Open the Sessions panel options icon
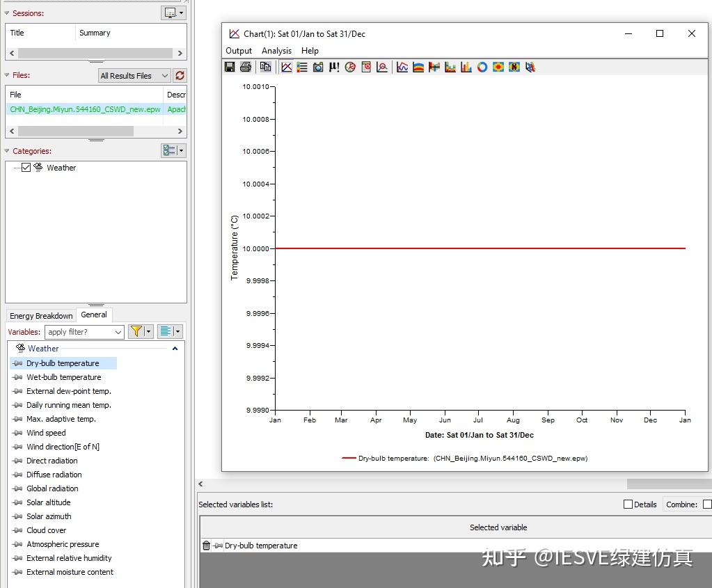Image resolution: width=712 pixels, height=588 pixels. pos(171,13)
